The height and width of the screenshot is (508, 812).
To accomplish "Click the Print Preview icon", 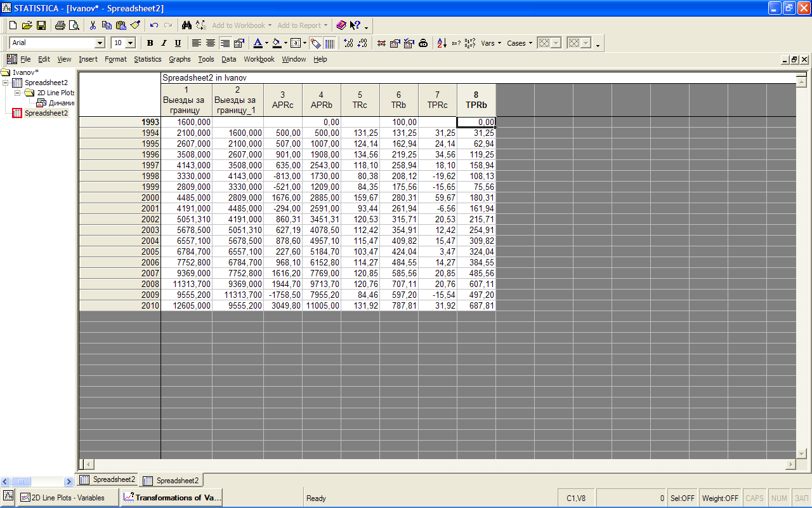I will (x=74, y=25).
